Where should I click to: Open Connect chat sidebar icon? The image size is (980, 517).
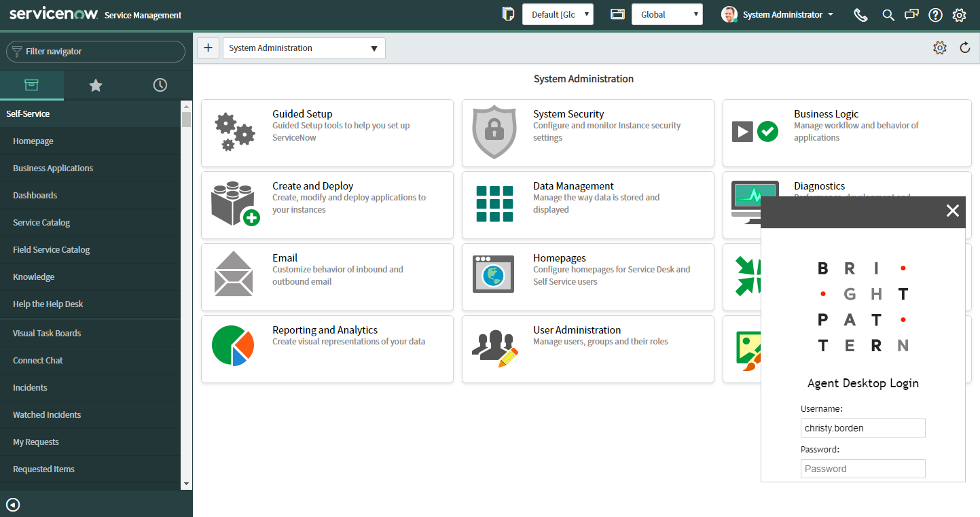coord(912,14)
